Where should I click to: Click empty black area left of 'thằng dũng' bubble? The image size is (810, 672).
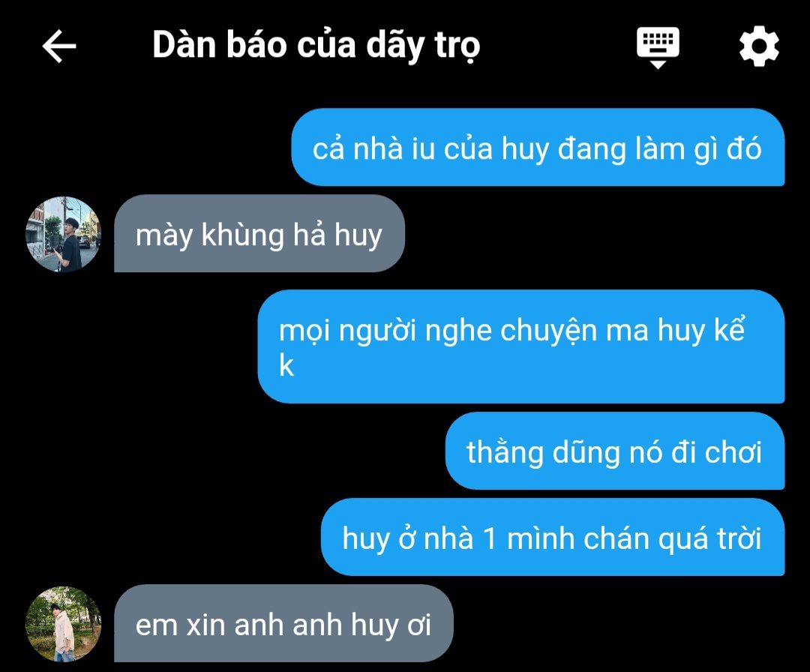coord(222,451)
